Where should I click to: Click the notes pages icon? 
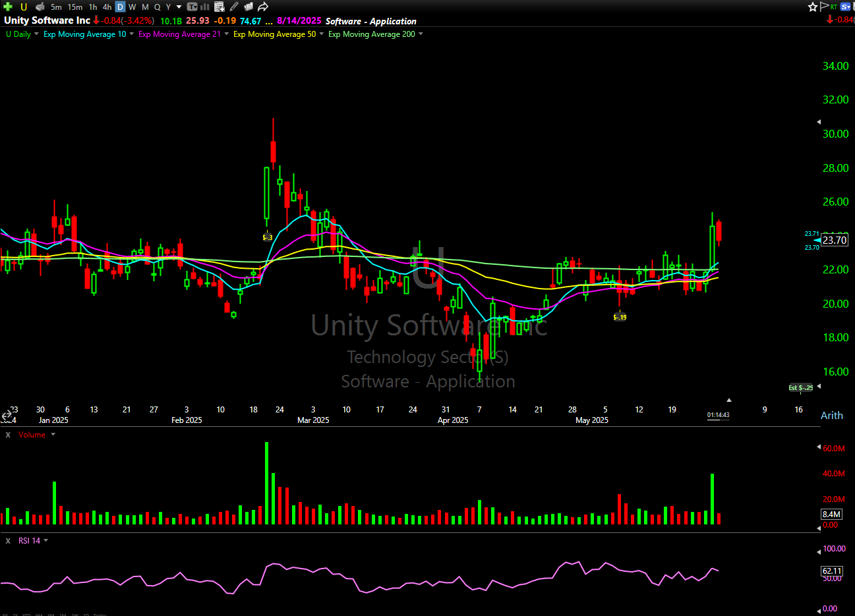[x=249, y=7]
